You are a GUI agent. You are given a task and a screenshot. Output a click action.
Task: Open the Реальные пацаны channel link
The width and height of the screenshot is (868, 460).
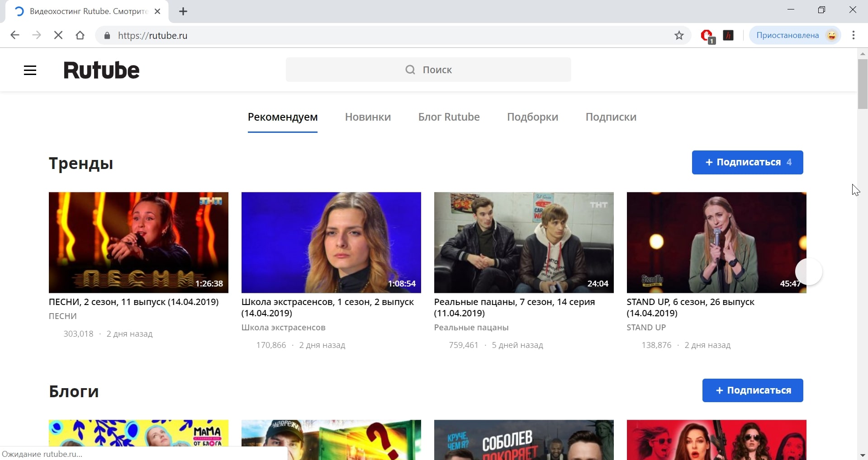pos(471,328)
